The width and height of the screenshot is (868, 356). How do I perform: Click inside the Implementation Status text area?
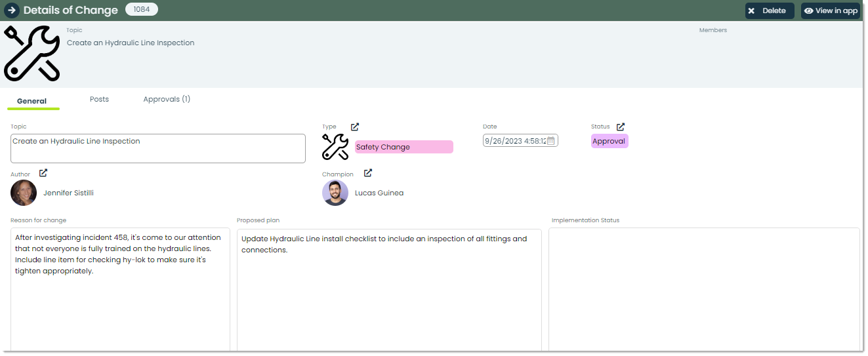tap(704, 289)
